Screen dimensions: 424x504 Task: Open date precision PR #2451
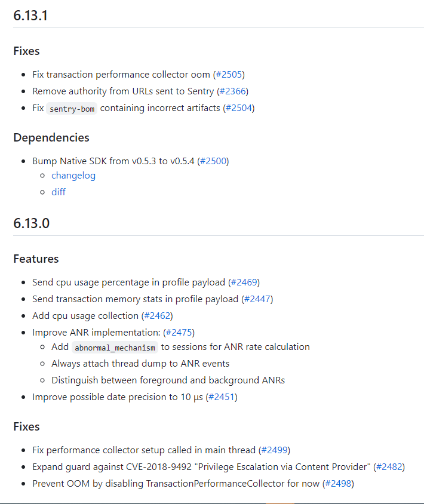tap(221, 397)
